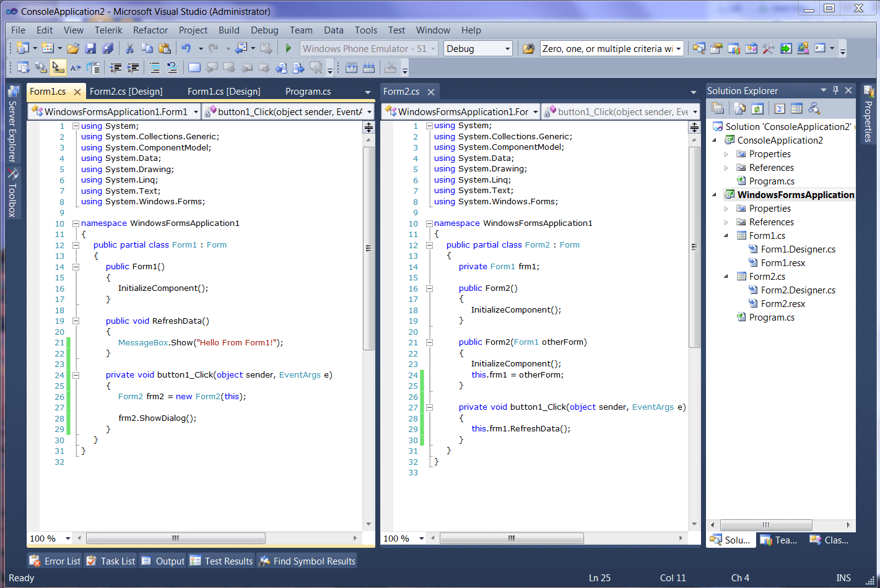Screen dimensions: 880x588
Task: Click the View Class Diagram icon
Action: point(814,109)
